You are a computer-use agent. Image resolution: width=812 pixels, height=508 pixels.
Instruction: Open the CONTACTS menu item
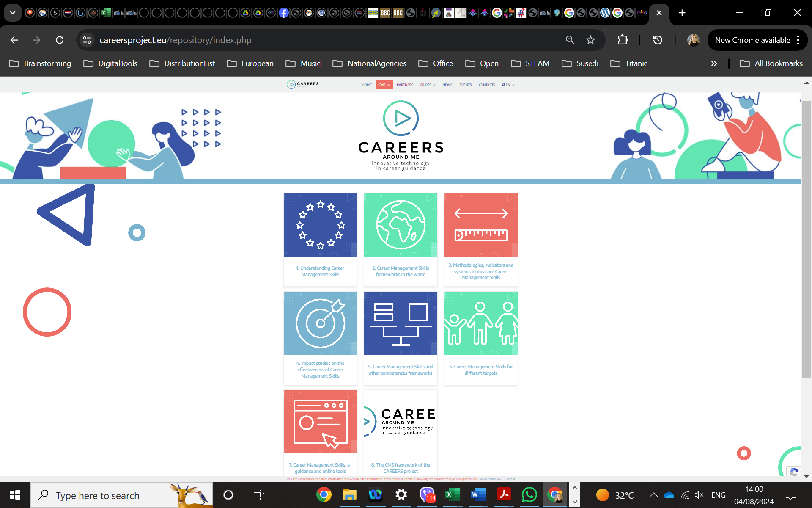point(487,85)
